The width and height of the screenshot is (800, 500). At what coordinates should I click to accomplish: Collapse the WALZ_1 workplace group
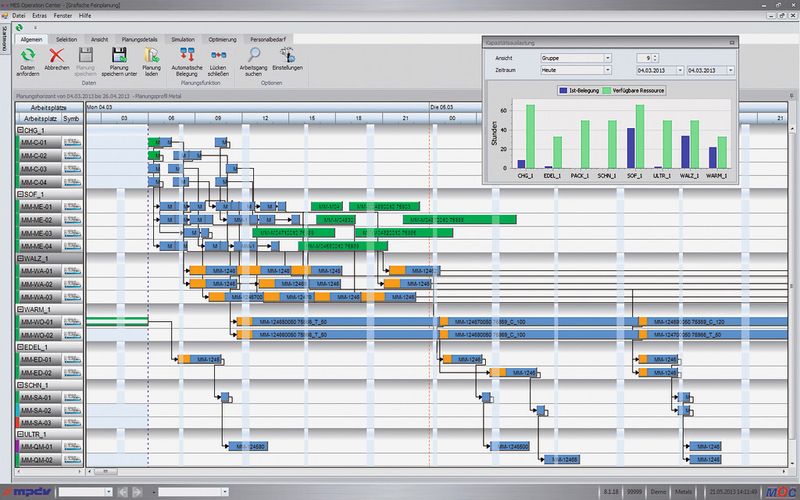click(20, 259)
